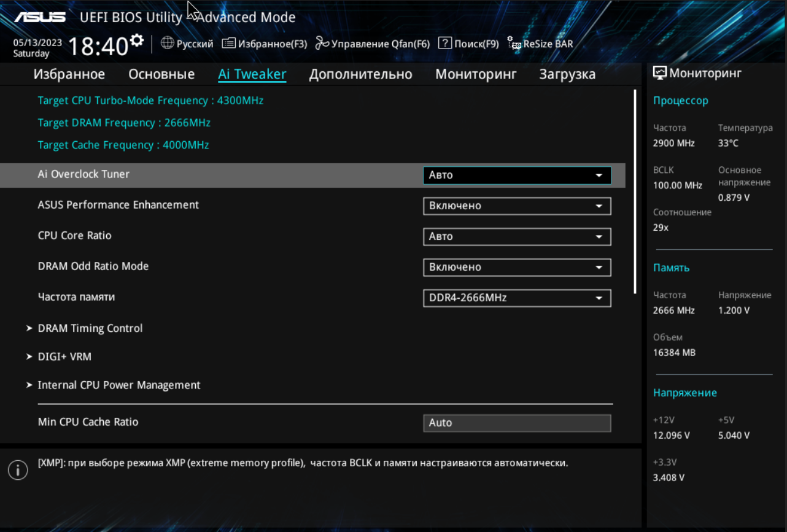Viewport: 787px width, 532px height.
Task: Go to the Дополнительно tab
Action: pyautogui.click(x=361, y=74)
